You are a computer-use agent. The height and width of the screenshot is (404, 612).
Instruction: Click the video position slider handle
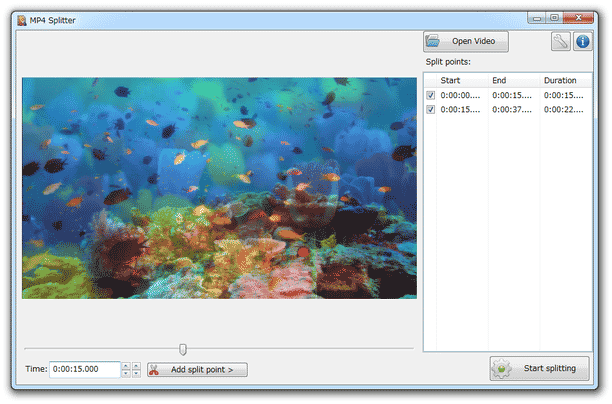tap(183, 349)
